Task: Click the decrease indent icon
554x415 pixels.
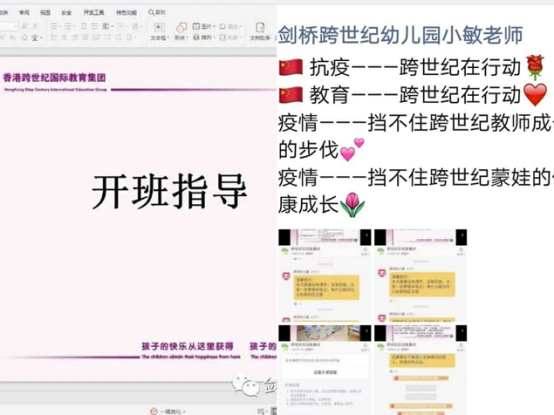Action: pyautogui.click(x=84, y=26)
